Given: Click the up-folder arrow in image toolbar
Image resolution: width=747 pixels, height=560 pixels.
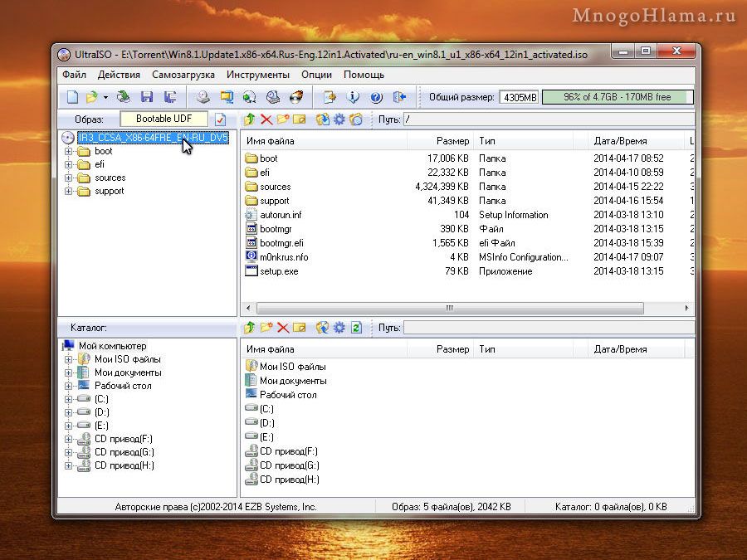Looking at the screenshot, I should 249,119.
